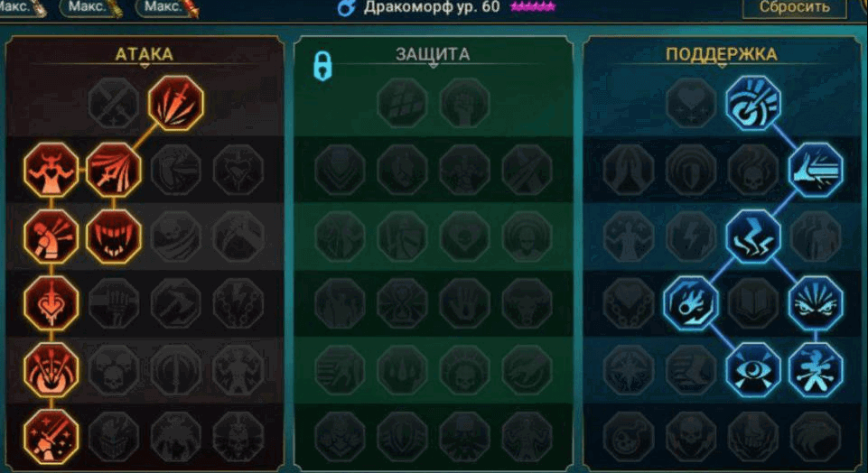The height and width of the screenshot is (473, 868).
Task: Select the red falling dagger mastery icon
Action: click(176, 103)
